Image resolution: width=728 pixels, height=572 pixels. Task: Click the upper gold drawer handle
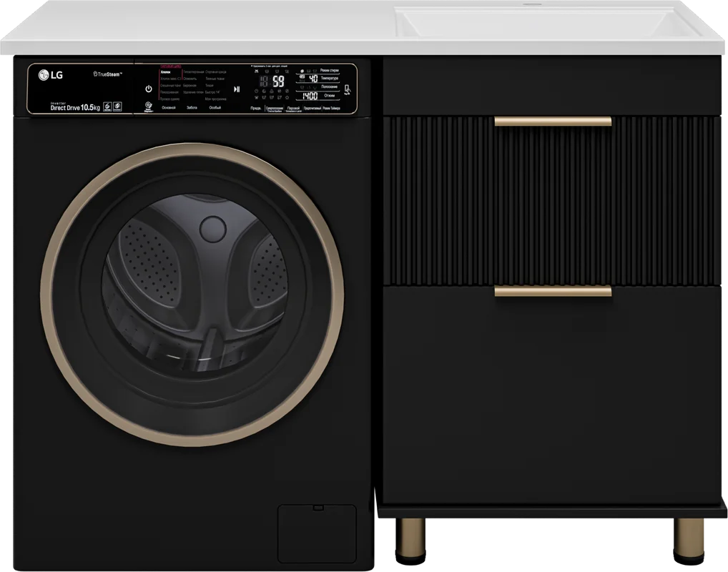553,122
